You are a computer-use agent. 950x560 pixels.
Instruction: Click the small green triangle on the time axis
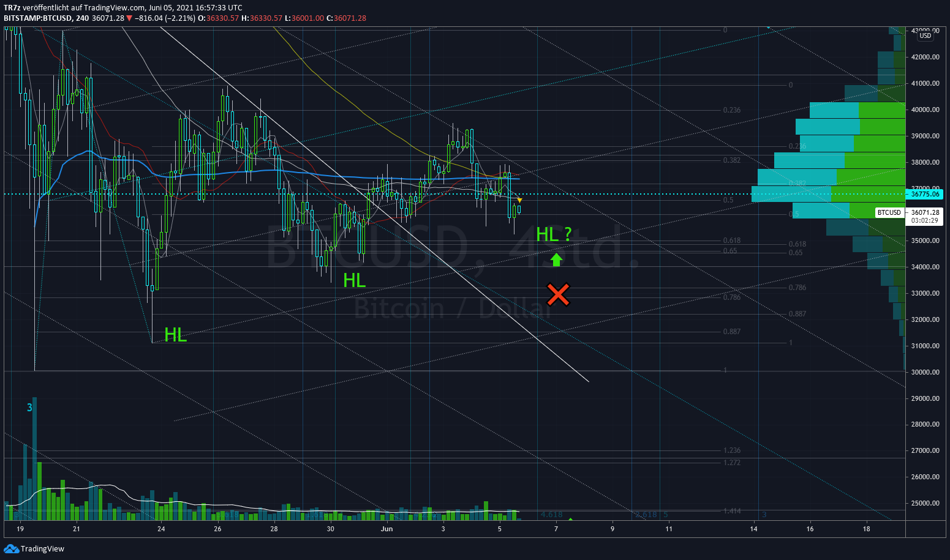[571, 519]
